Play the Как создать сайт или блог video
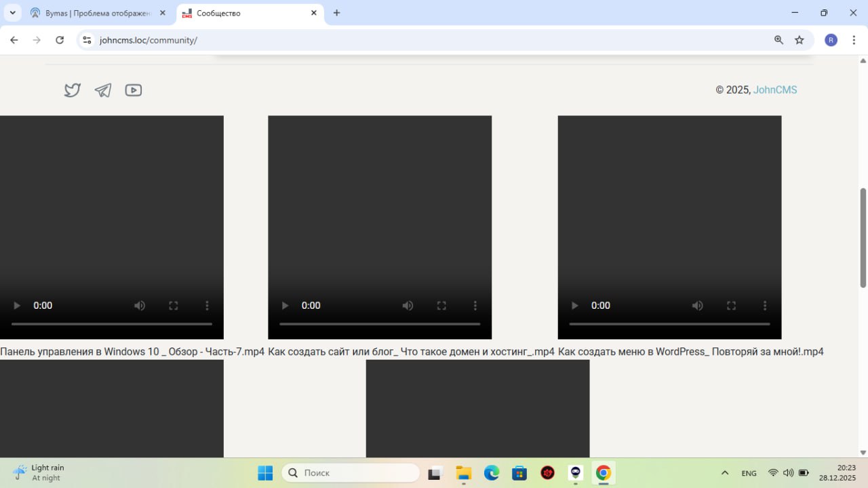 point(285,305)
